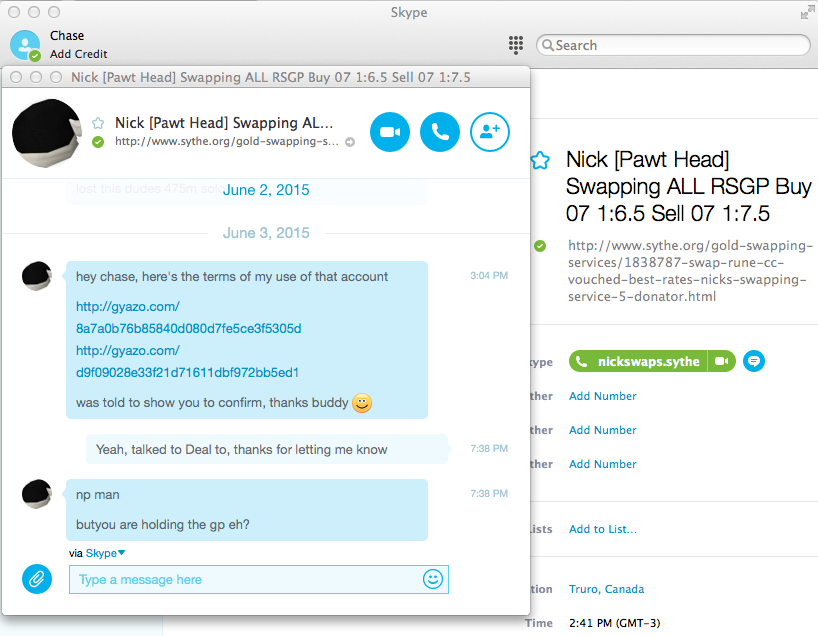The image size is (818, 636).
Task: Click the Add Credit link
Action: pyautogui.click(x=79, y=54)
